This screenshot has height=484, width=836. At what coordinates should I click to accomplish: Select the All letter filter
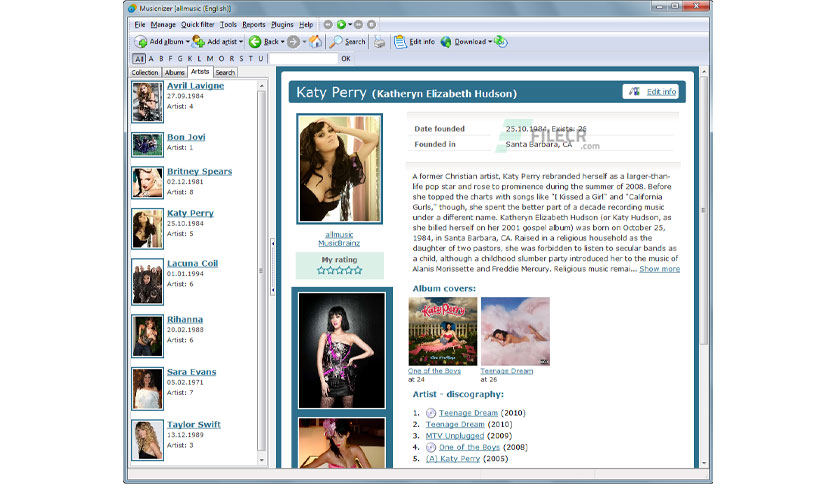(x=139, y=59)
